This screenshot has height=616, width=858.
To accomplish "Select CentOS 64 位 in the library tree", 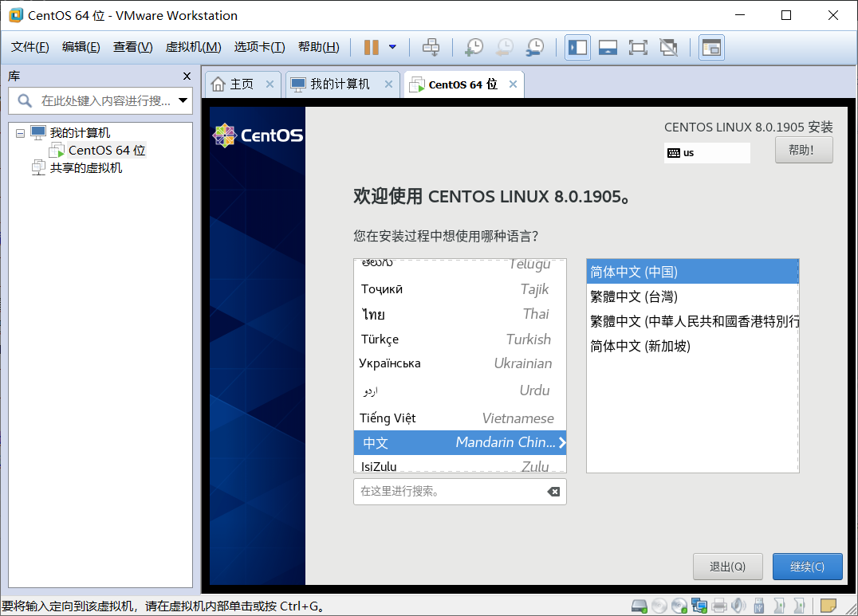I will [x=107, y=151].
